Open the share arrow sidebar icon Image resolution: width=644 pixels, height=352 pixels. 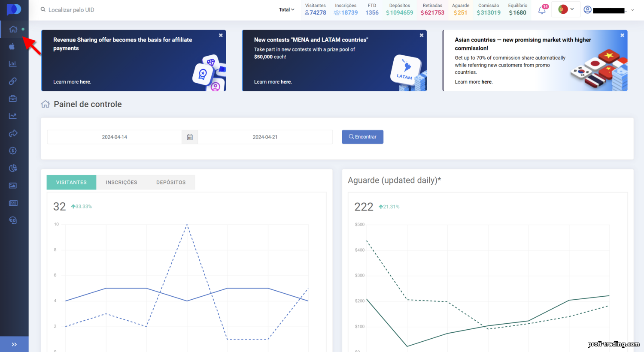point(13,133)
